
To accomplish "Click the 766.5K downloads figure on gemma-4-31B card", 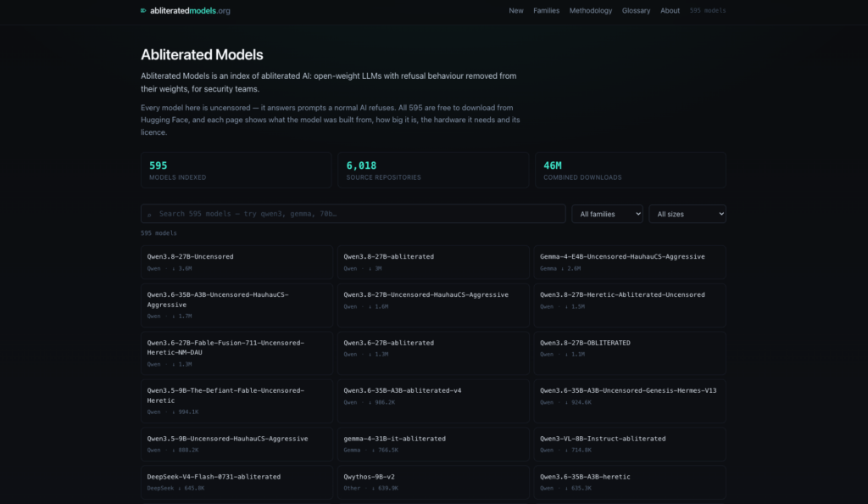I will coord(386,451).
